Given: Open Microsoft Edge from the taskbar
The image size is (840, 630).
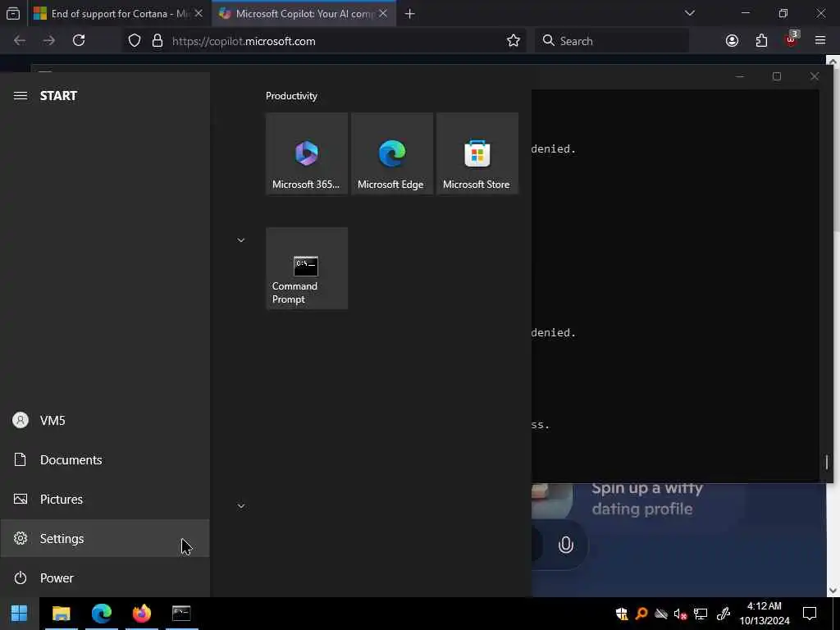Looking at the screenshot, I should pos(101,614).
